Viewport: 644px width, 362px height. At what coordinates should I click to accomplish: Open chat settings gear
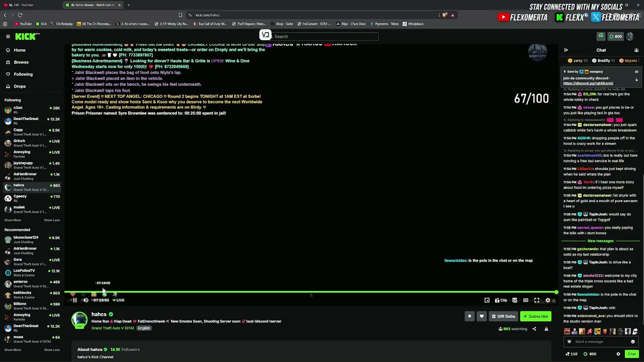tap(618, 354)
